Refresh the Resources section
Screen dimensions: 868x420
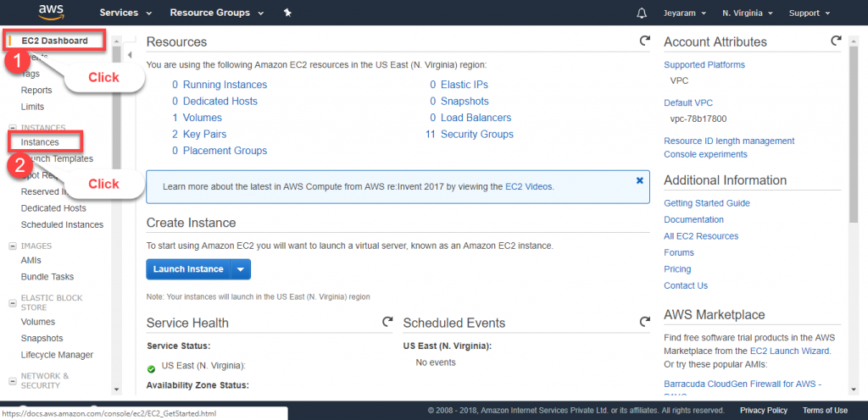point(644,41)
